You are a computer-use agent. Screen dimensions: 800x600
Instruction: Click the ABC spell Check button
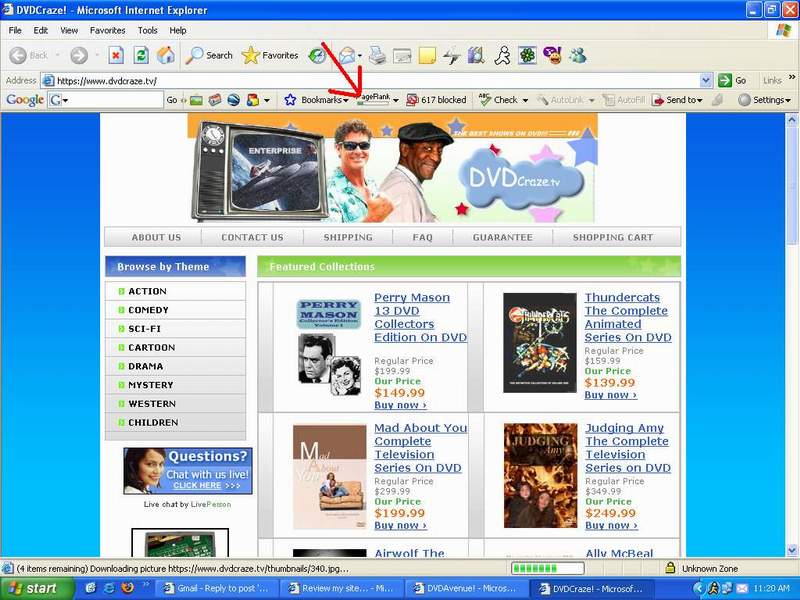pyautogui.click(x=498, y=100)
